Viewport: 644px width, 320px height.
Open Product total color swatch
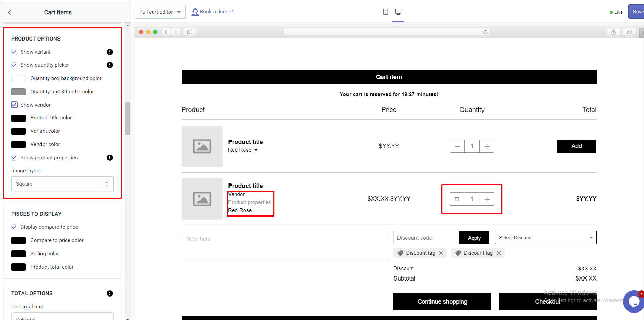[x=18, y=267]
